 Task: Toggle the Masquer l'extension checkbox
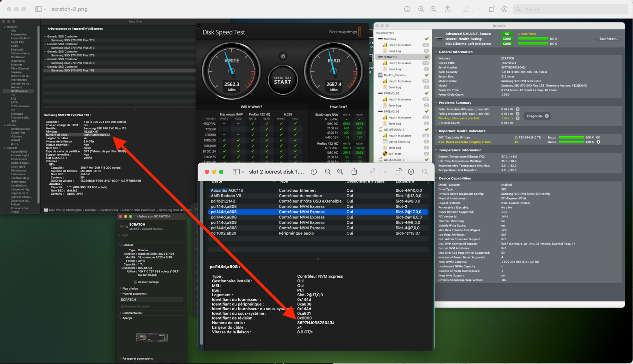point(122,306)
